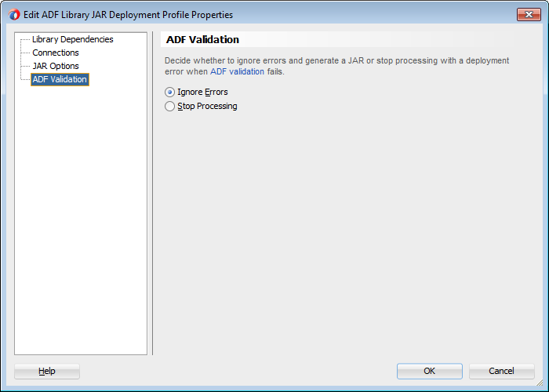Grab the dialog resize grip corner
Screen dimensions: 549x392
[540, 383]
